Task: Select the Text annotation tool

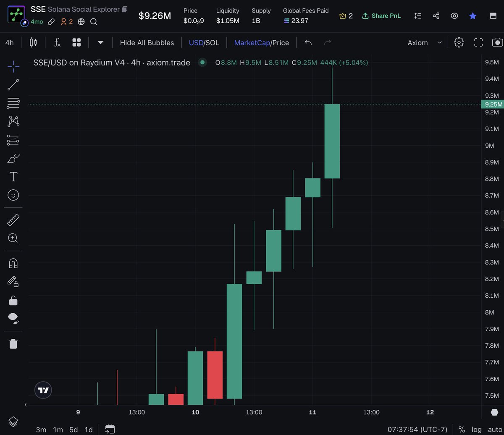Action: 13,177
